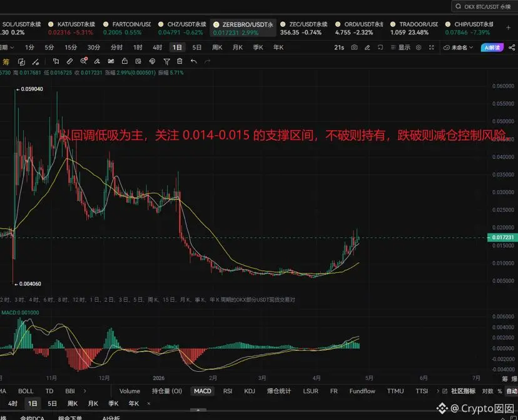Select the eraser tool
The height and width of the screenshot is (420, 518).
tap(97, 61)
